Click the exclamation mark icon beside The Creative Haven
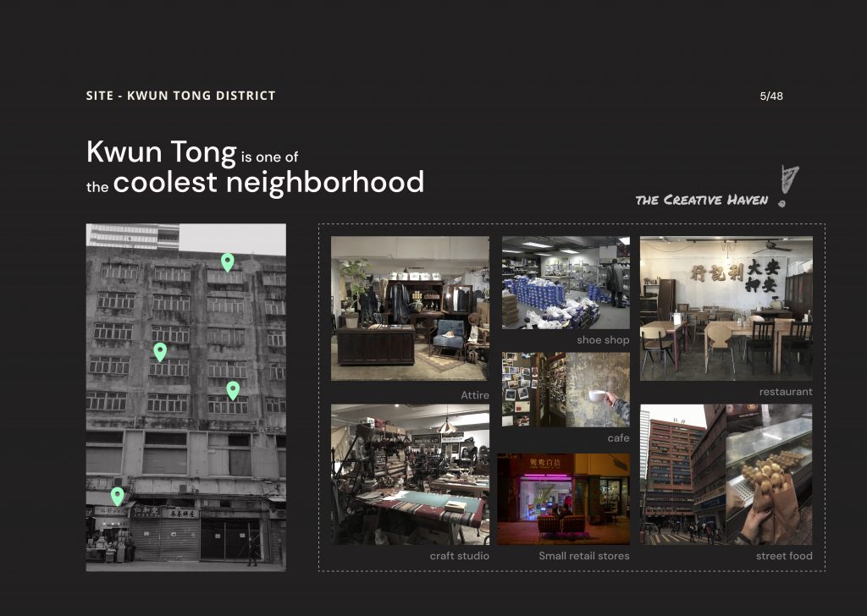 pyautogui.click(x=787, y=186)
